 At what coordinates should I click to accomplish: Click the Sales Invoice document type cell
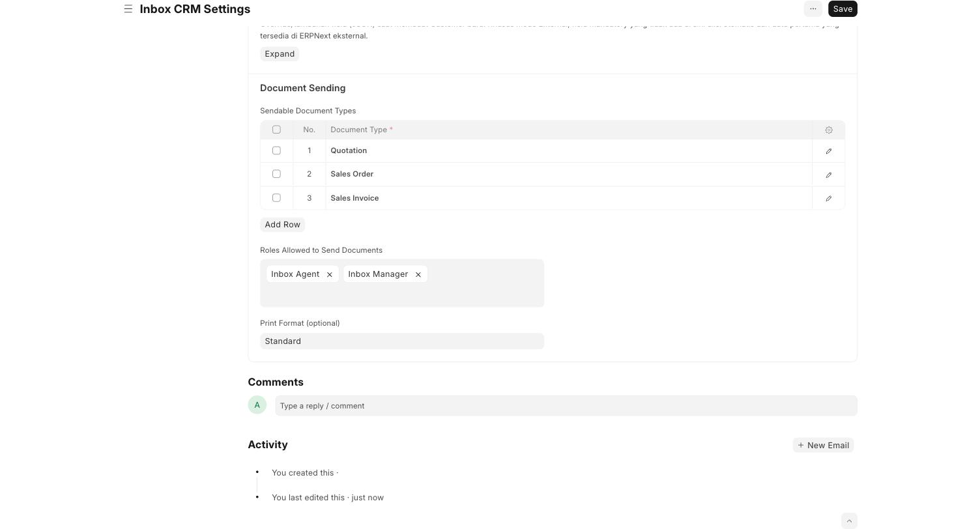(x=569, y=198)
